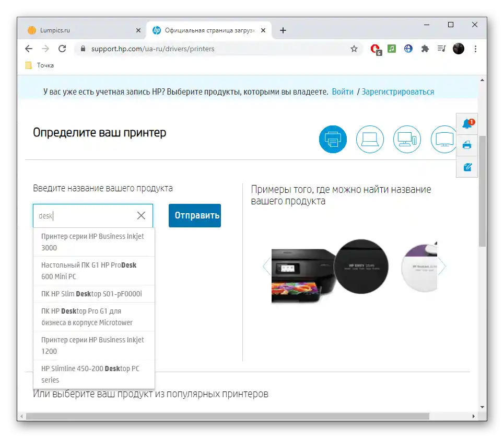Click the scroll down arrow of page
This screenshot has width=504, height=438.
coord(482,407)
